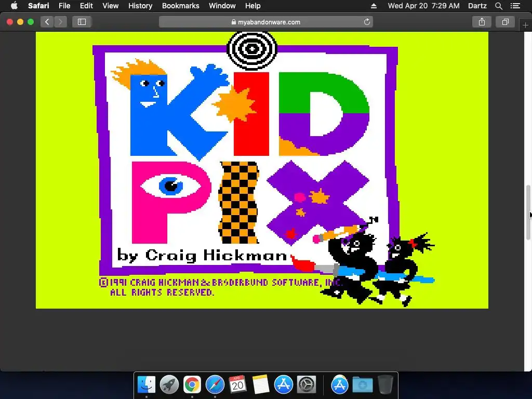This screenshot has height=399, width=532.
Task: Open Safari from the Dock
Action: point(215,384)
